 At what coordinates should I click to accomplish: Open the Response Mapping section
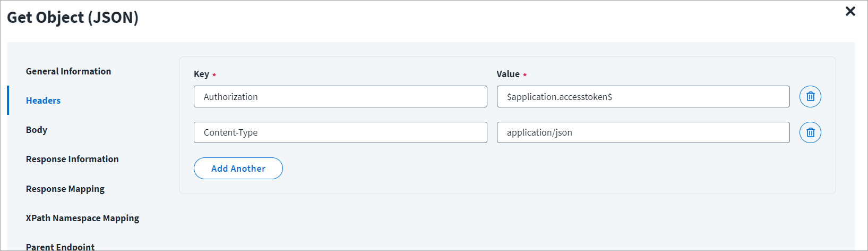point(65,189)
